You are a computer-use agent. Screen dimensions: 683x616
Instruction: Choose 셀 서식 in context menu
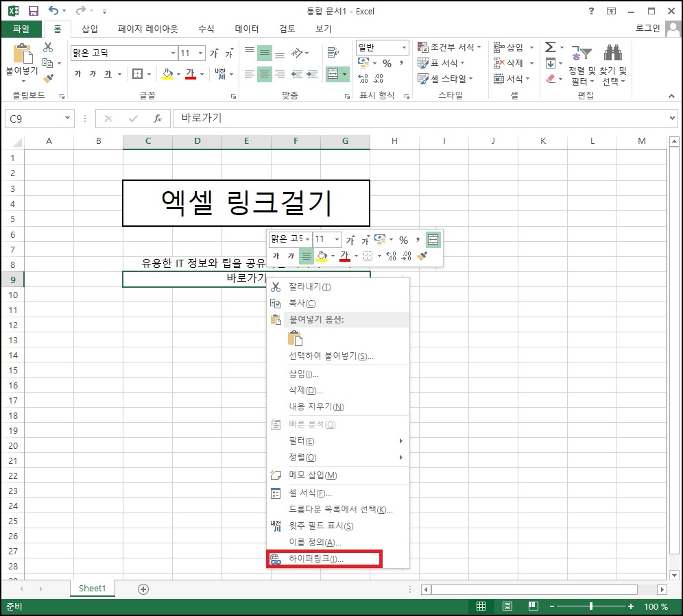[337, 493]
